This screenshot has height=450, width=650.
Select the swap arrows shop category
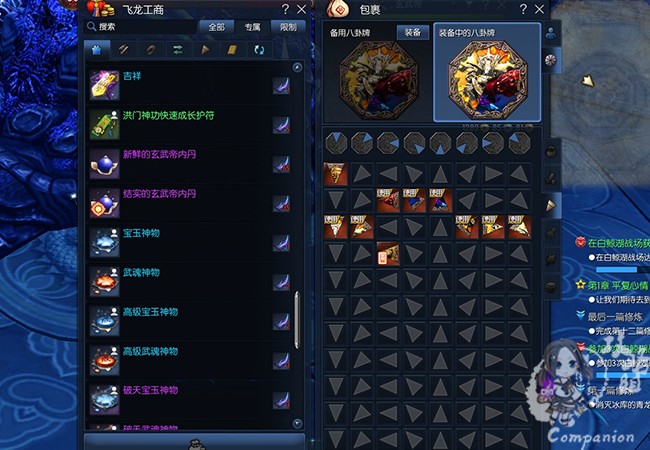[x=178, y=50]
